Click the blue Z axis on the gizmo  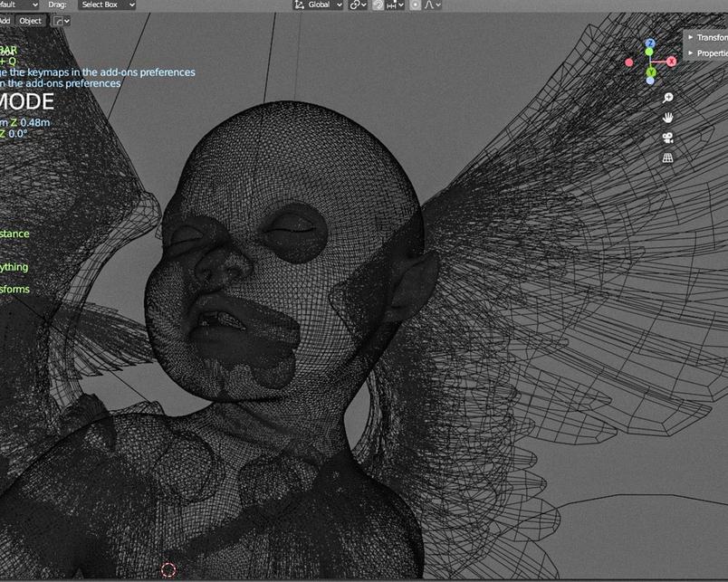[x=650, y=43]
